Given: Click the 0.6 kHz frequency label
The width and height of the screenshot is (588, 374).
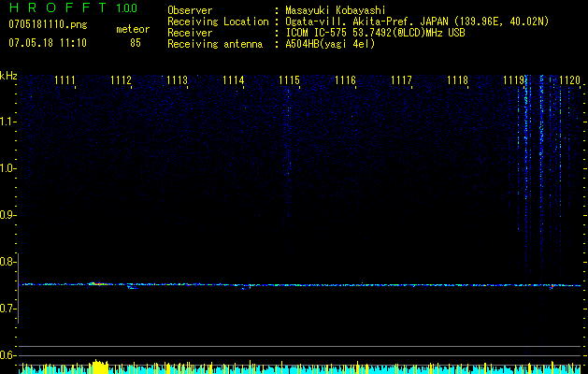Looking at the screenshot, I should click(x=7, y=355).
